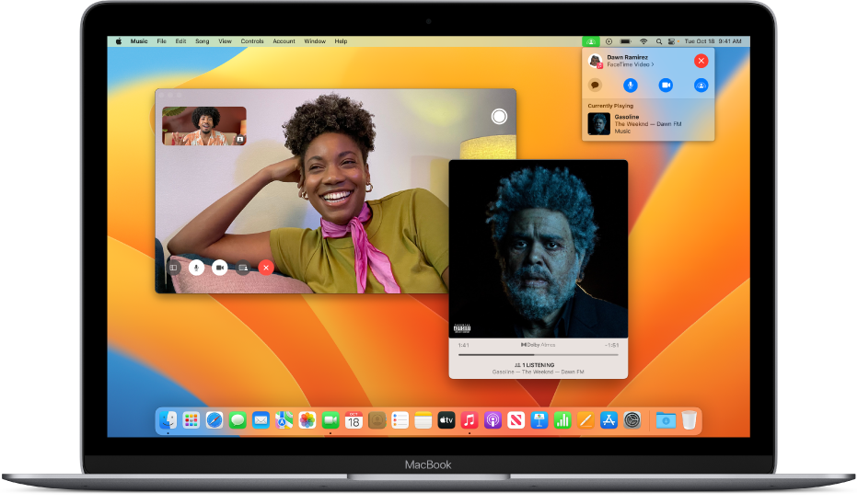Toggle camera in the SharePlay panel
This screenshot has width=858, height=504.
666,86
